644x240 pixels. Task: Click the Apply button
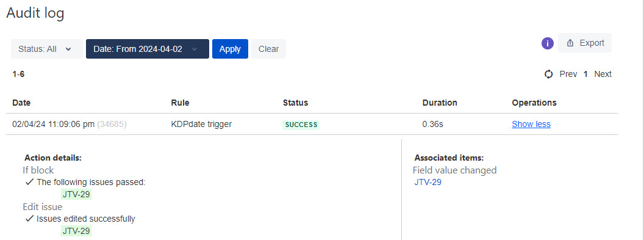pyautogui.click(x=230, y=49)
